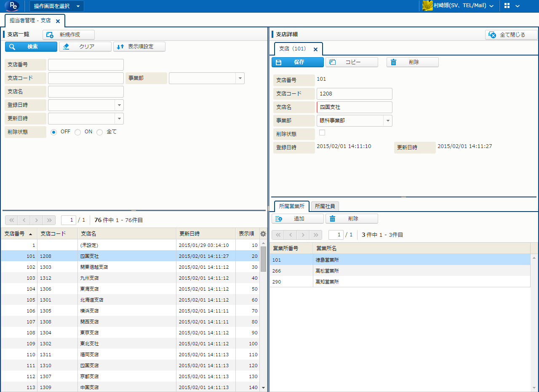The width and height of the screenshot is (539, 392).
Task: Open the 登録日時 date dropdown
Action: (119, 105)
